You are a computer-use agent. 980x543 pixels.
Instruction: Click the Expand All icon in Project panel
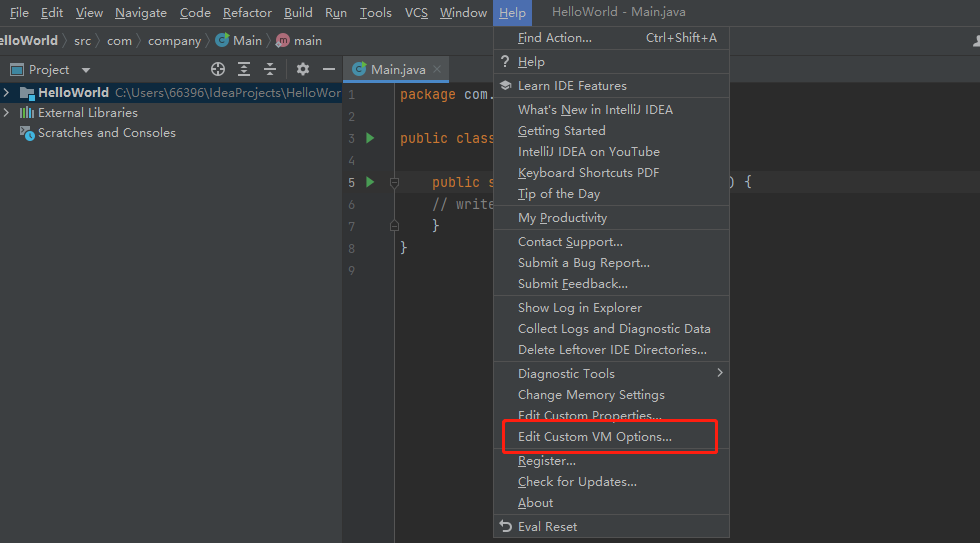point(244,69)
